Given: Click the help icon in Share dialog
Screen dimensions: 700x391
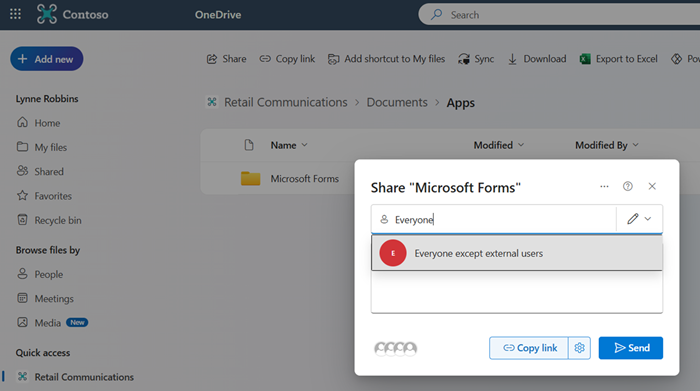Looking at the screenshot, I should point(628,186).
